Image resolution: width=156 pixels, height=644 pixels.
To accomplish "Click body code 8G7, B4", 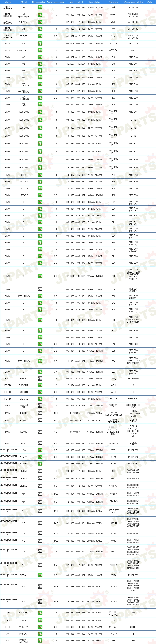I will (114, 50).
